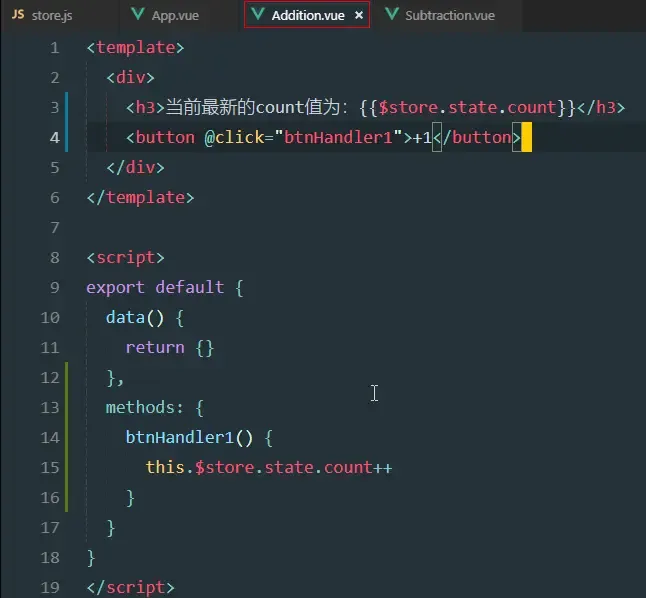Click the Vue icon on App.vue tab
The image size is (646, 598).
point(138,14)
